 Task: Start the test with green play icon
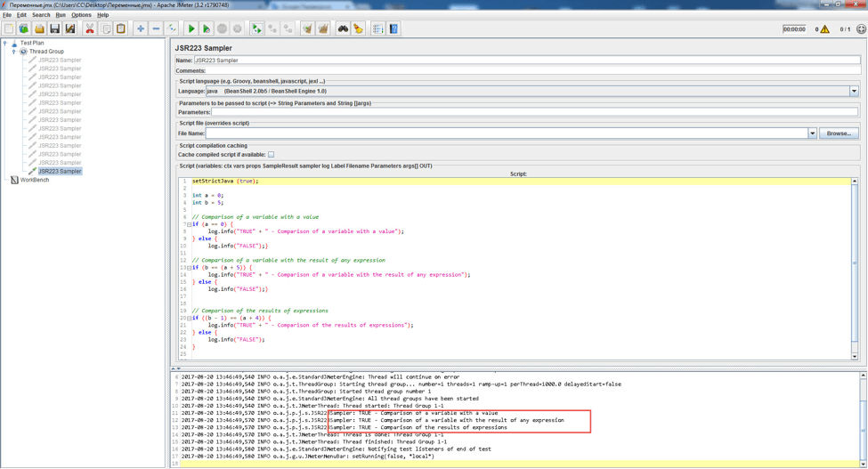[191, 28]
